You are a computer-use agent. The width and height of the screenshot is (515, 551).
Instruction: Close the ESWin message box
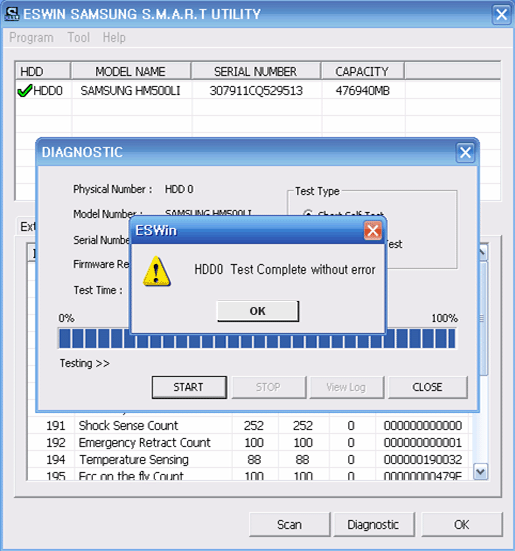(x=373, y=231)
